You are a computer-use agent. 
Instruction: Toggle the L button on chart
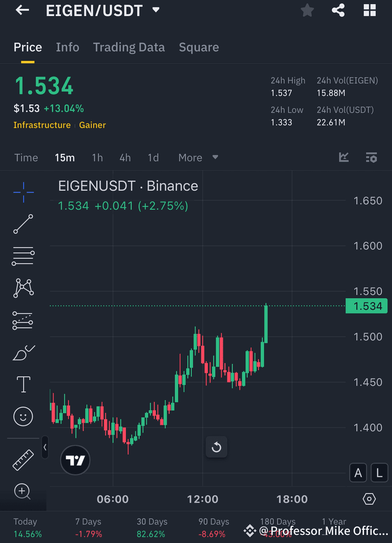(x=379, y=472)
